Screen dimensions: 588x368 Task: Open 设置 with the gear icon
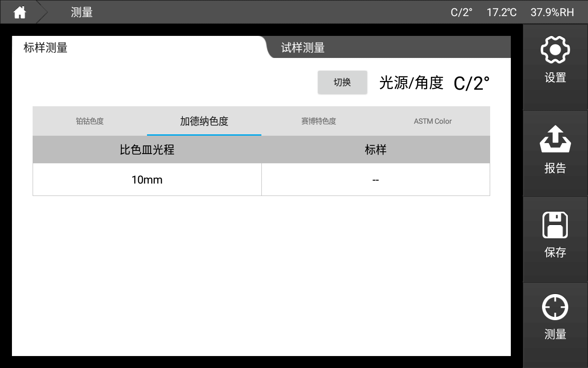(555, 59)
